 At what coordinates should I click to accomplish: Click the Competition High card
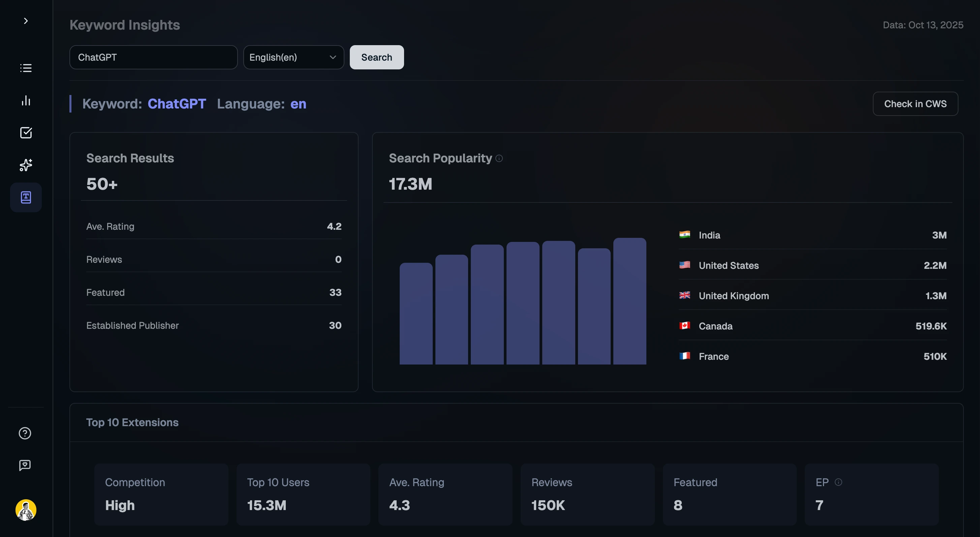tap(161, 495)
